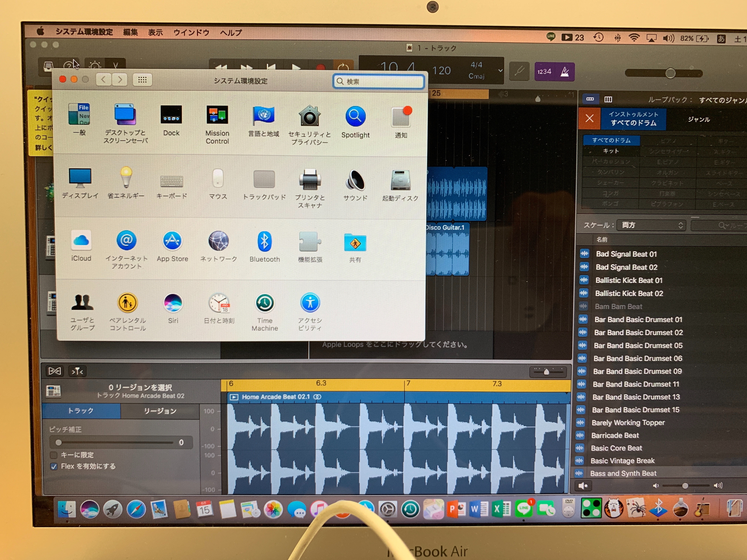Click the count-in 1234 button

click(544, 71)
